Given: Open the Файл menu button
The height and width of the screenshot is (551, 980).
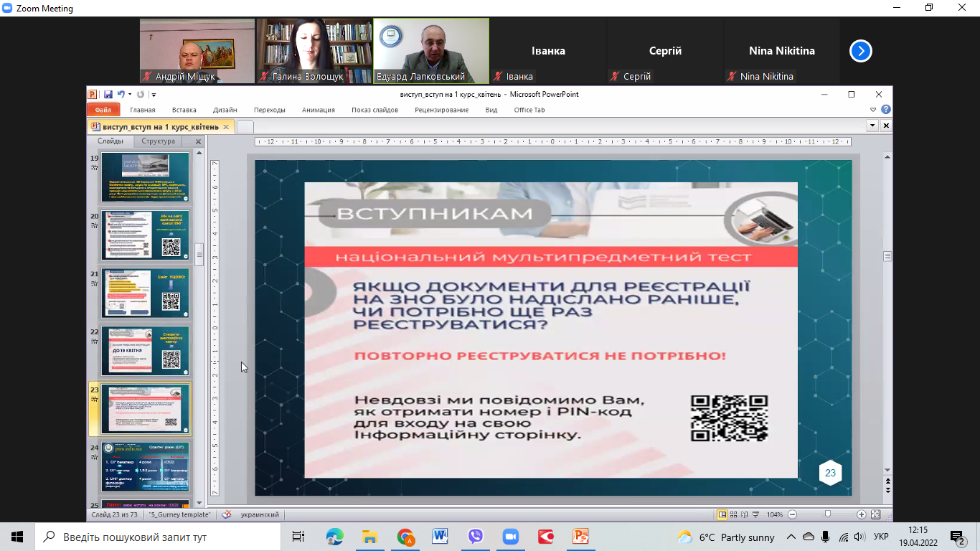Looking at the screenshot, I should pyautogui.click(x=103, y=110).
